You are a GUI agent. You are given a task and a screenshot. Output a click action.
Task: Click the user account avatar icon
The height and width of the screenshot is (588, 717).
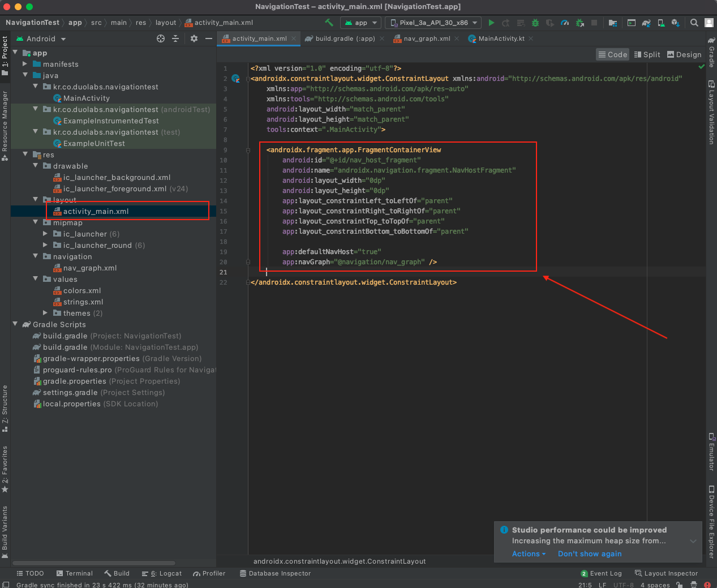(709, 23)
